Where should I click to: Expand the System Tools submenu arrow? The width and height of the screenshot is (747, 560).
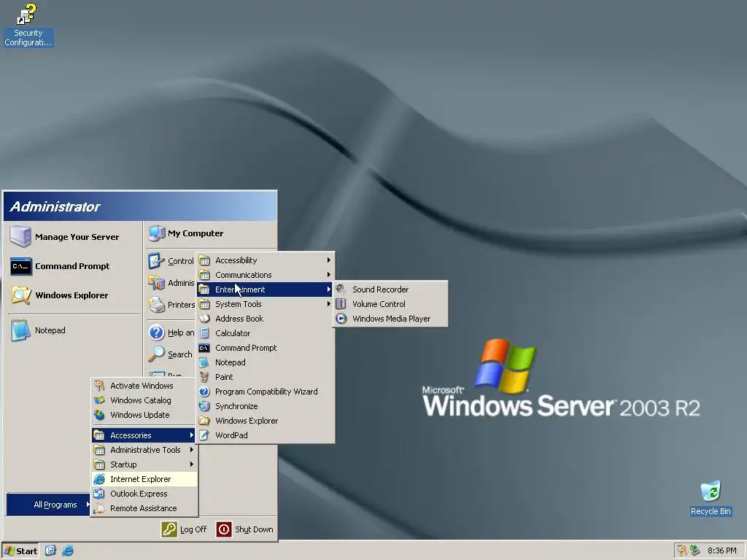click(329, 304)
